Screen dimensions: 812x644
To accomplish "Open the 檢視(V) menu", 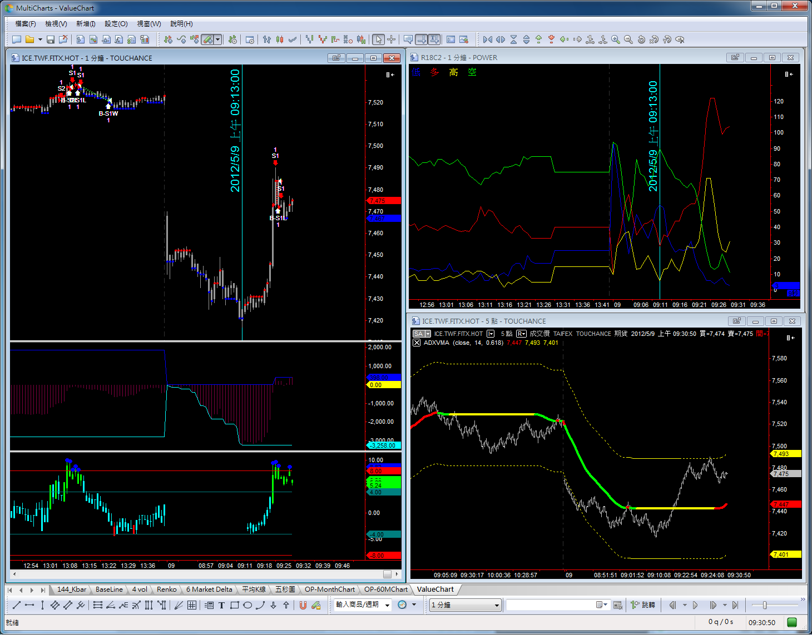I will click(x=56, y=24).
